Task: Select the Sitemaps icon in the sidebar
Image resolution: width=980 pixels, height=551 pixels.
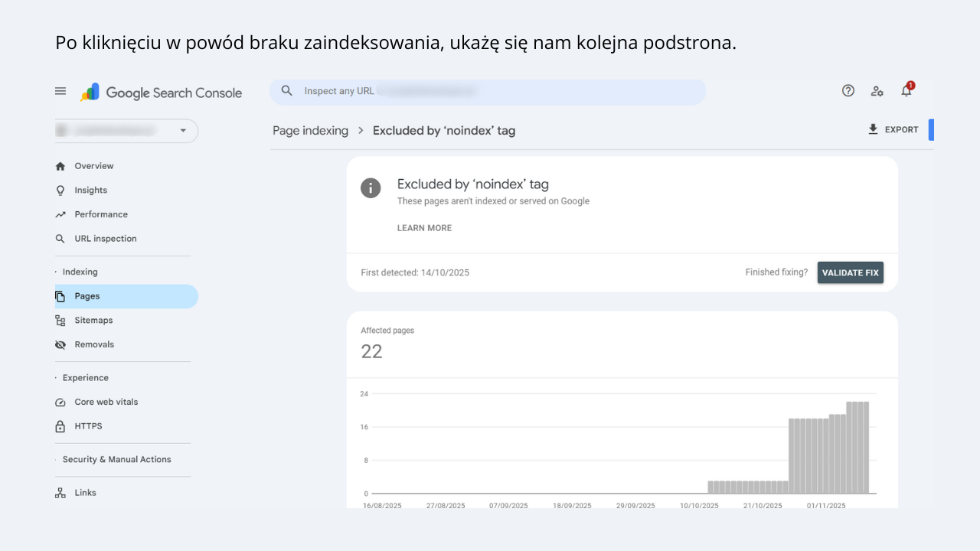Action: pos(60,320)
